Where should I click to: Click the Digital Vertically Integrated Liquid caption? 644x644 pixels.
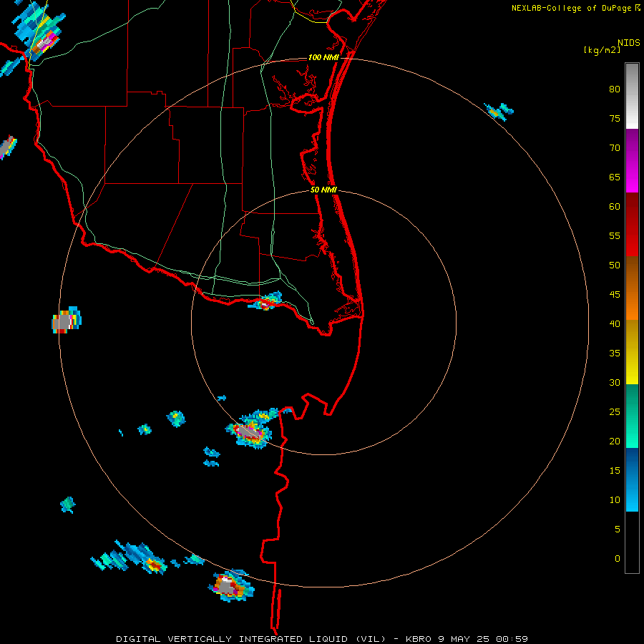coord(251,639)
